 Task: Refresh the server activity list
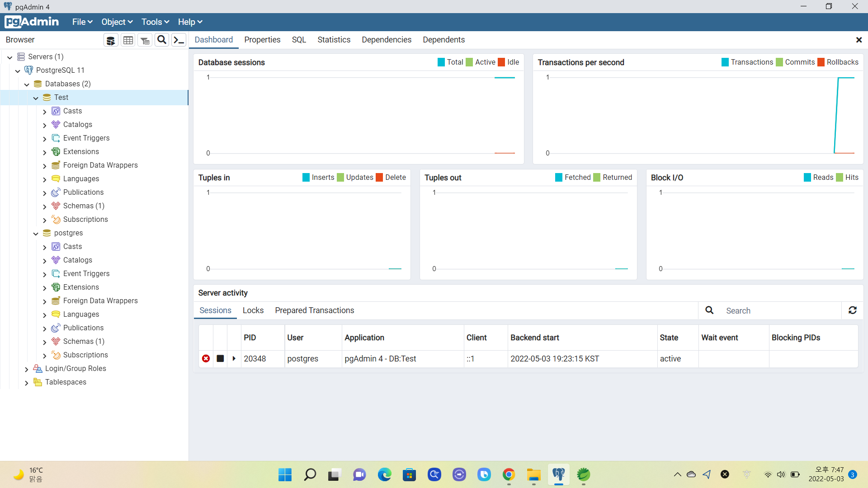[853, 310]
